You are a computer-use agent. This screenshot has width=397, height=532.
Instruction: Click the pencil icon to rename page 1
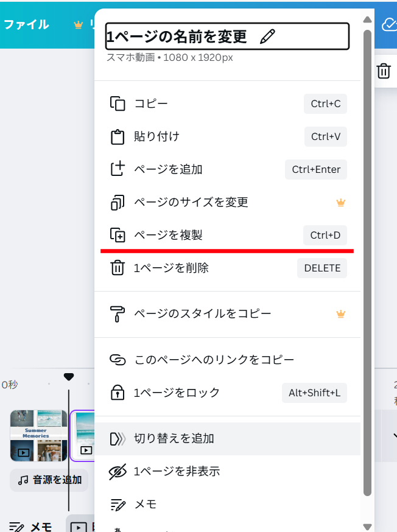[267, 37]
